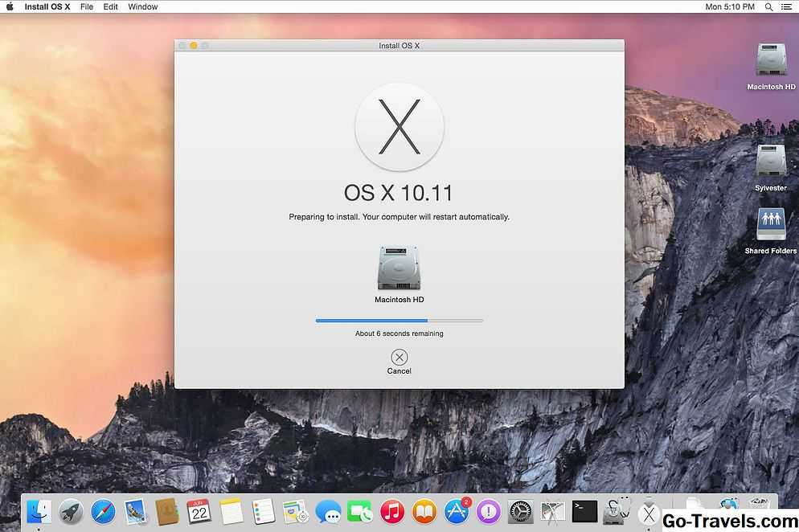
Task: Select the Macintosh HD install destination icon
Action: 399,268
